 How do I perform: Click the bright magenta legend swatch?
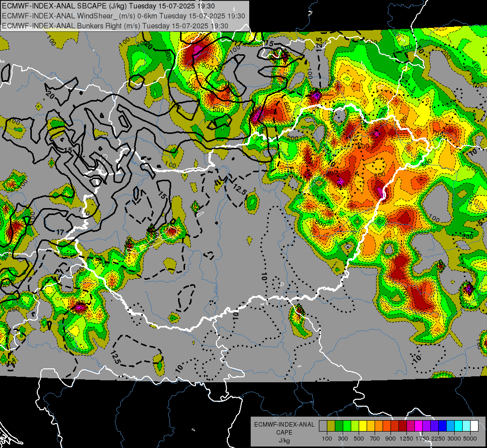(419, 426)
